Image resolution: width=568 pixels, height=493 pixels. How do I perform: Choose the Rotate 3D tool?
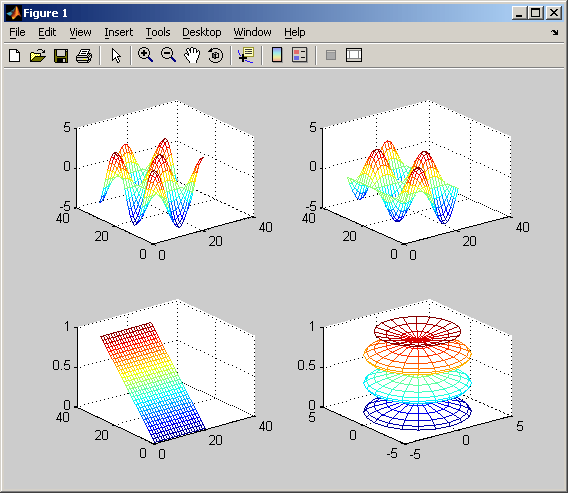(x=216, y=55)
